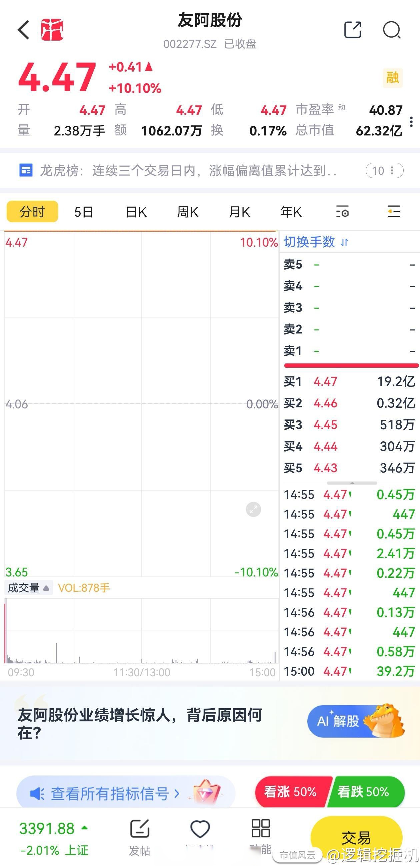Expand the 成交量 volume section triangle
Screen dimensions: 420x868
(46, 588)
